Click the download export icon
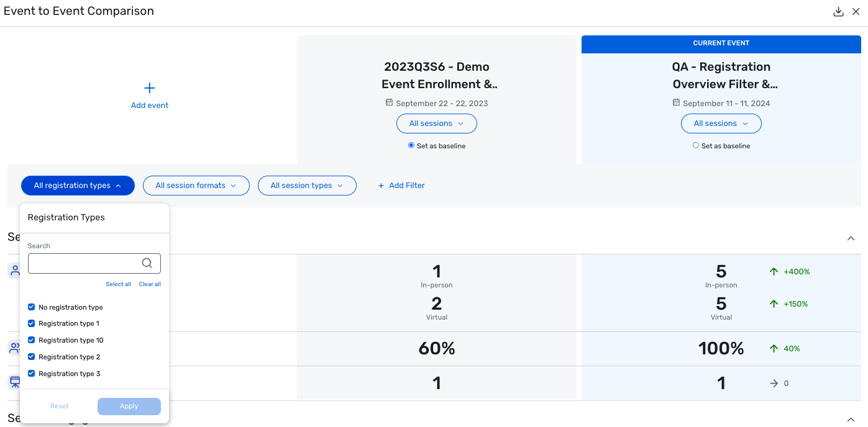 [838, 12]
